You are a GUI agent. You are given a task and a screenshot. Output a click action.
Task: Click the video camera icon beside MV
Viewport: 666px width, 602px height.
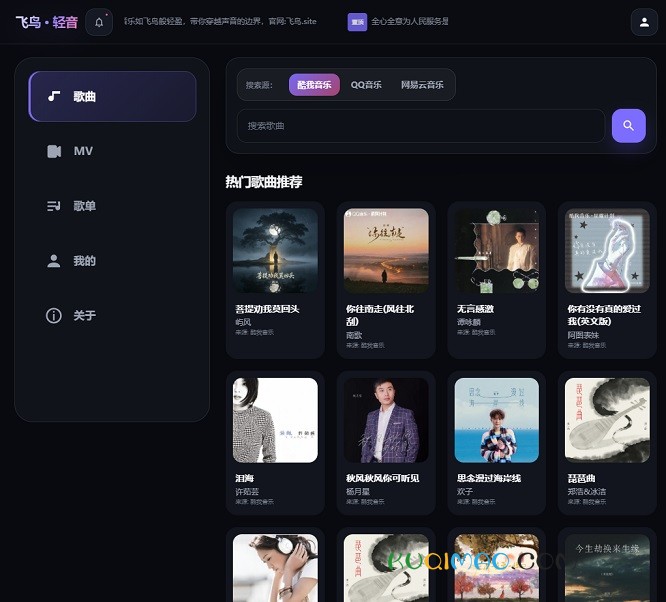(x=54, y=151)
